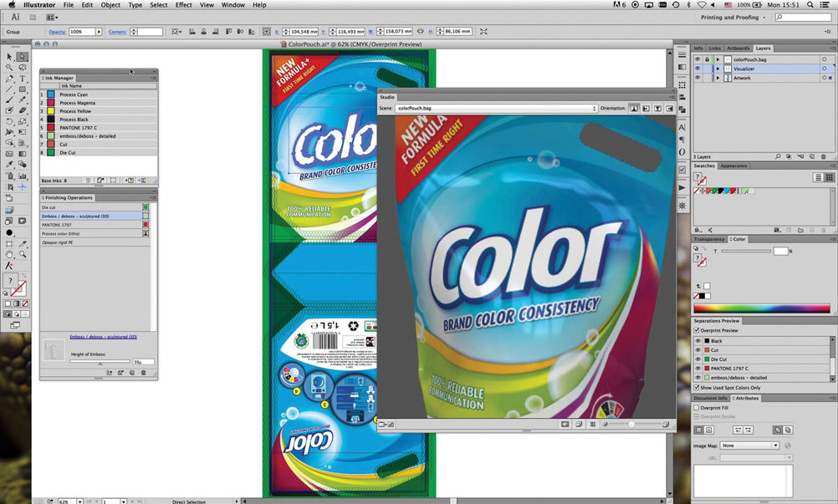Expand the Visualizer layer
Image resolution: width=838 pixels, height=504 pixels.
tap(718, 69)
